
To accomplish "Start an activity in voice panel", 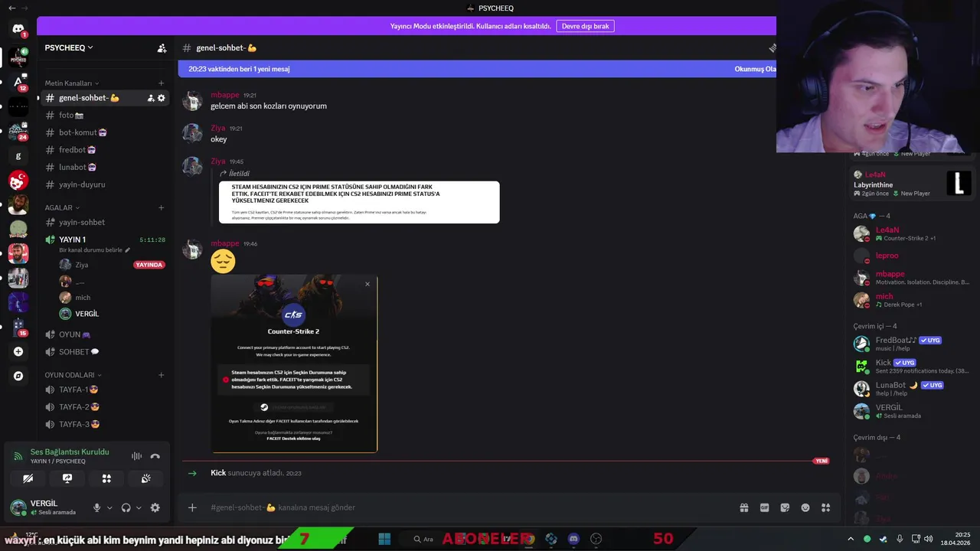I will (106, 478).
